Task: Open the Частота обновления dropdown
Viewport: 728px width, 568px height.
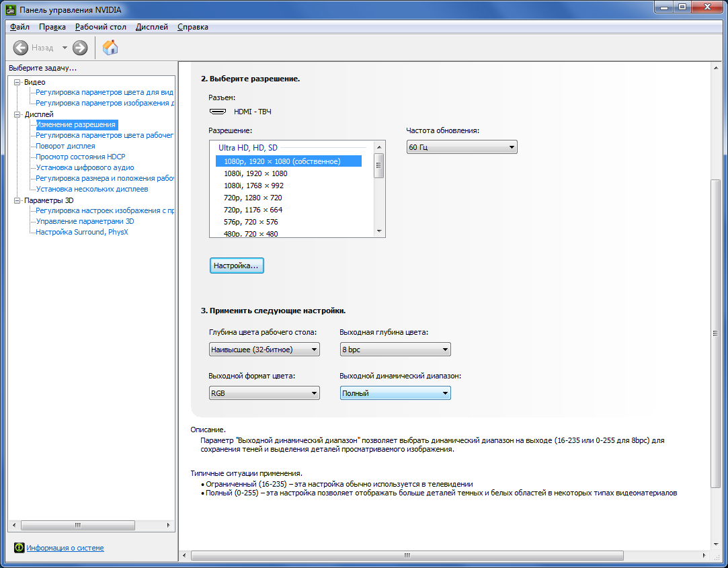Action: coord(462,147)
